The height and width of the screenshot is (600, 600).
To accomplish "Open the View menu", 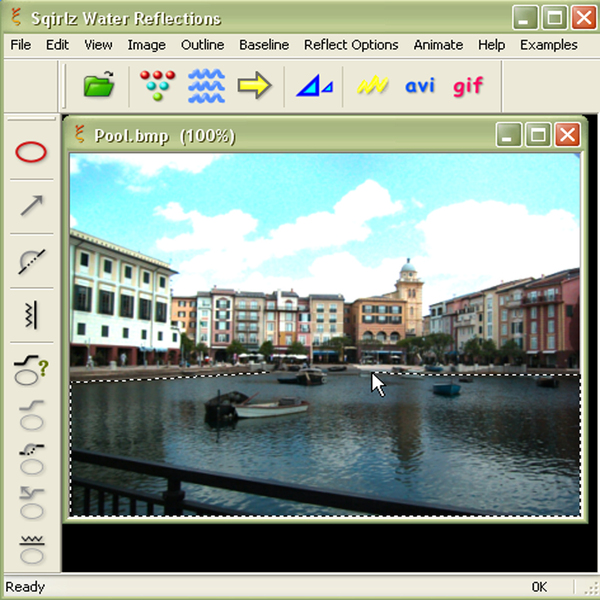I will (98, 45).
